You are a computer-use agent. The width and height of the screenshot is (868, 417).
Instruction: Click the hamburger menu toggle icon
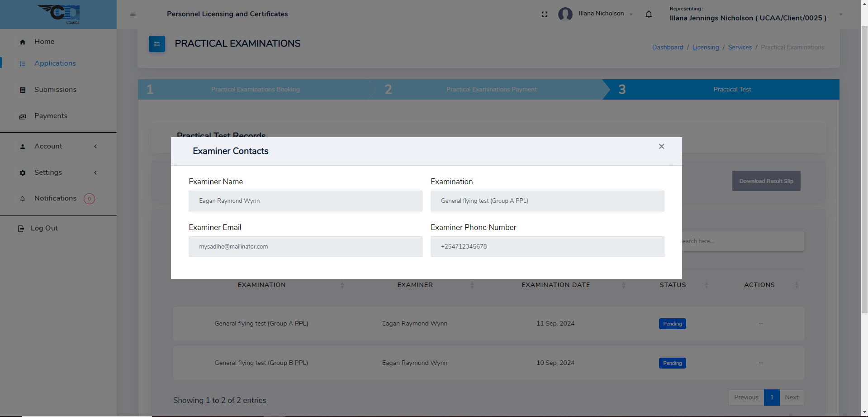(x=133, y=14)
